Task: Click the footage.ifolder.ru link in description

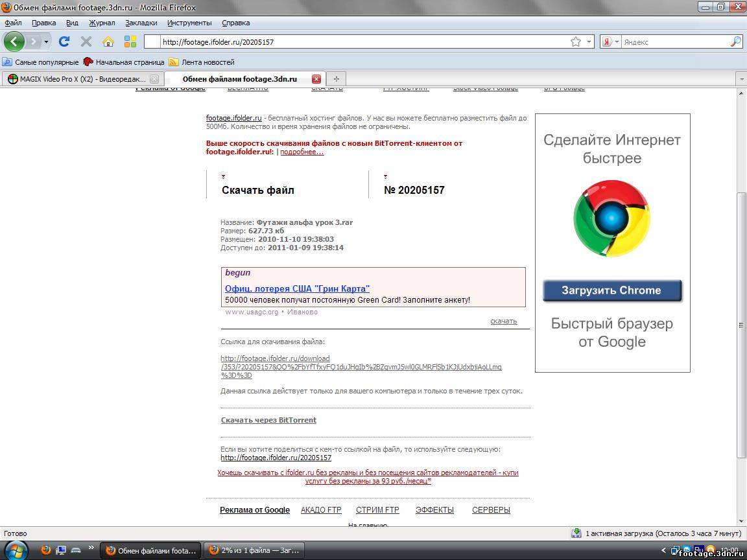Action: coord(234,118)
